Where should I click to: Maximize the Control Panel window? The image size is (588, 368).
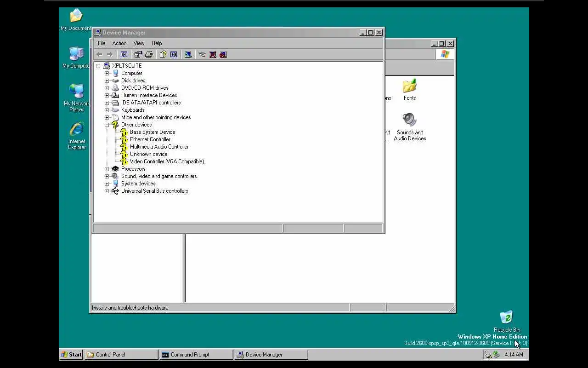click(x=442, y=44)
